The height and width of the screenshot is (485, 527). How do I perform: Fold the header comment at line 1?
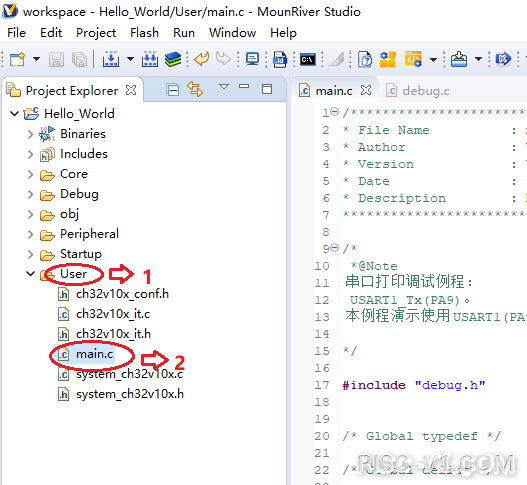(335, 111)
